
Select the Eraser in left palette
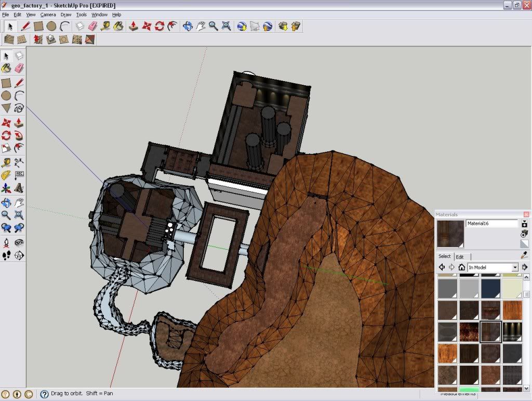pyautogui.click(x=19, y=68)
